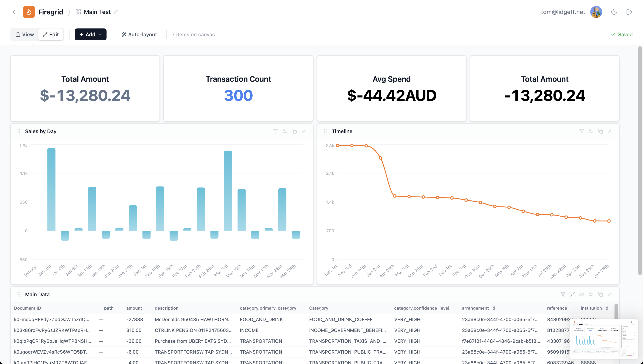Switch to View mode

tap(24, 34)
